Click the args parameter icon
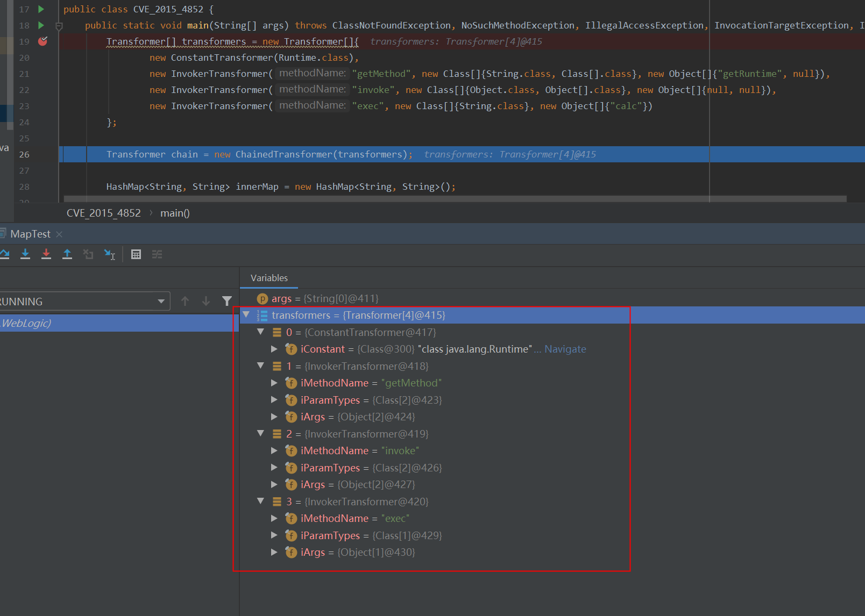The height and width of the screenshot is (616, 865). 263,298
